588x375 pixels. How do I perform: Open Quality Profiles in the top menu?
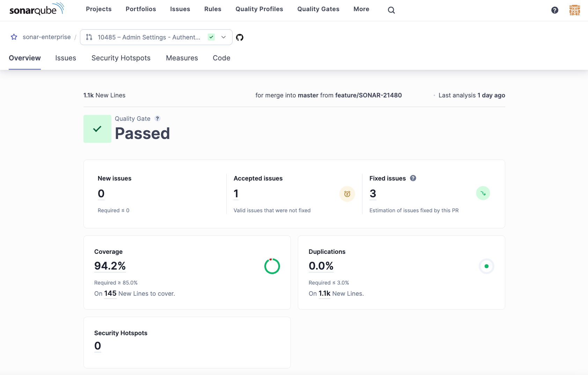tap(259, 9)
